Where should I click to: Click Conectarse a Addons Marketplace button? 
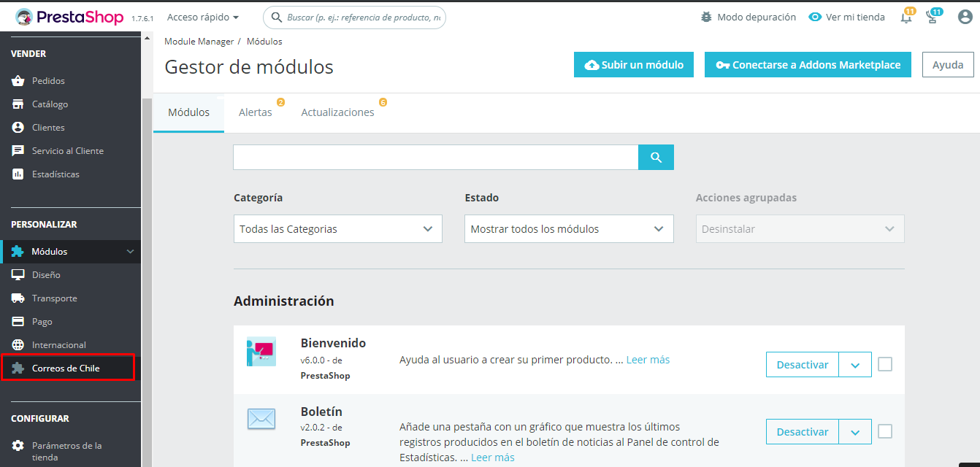[x=808, y=65]
